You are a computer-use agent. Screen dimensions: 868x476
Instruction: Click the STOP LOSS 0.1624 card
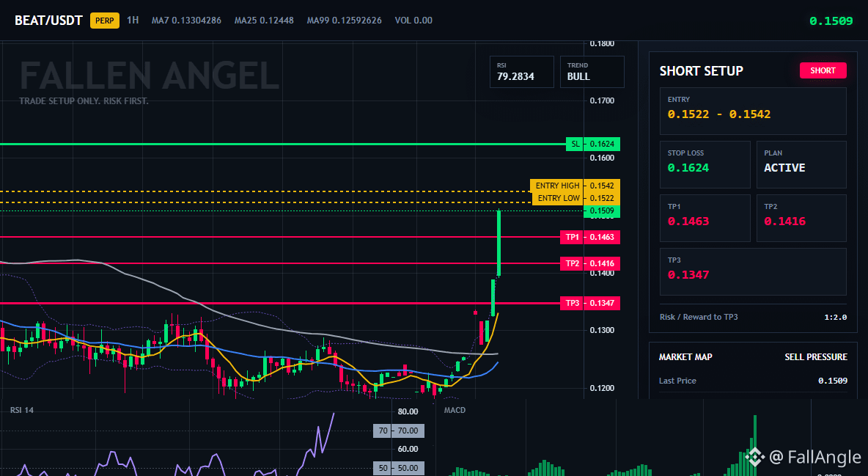[705, 164]
